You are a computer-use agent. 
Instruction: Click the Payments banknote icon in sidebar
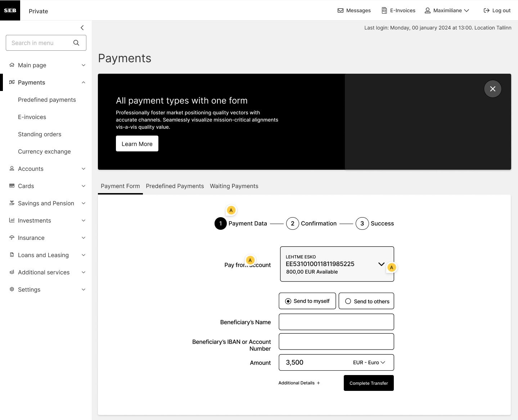[12, 82]
